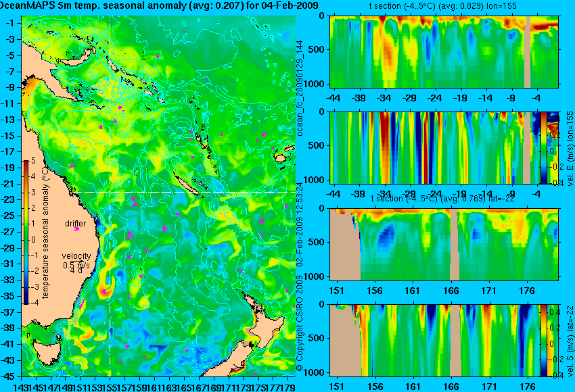
Task: Click the '176' tick under the vel. S section
Action: [527, 387]
